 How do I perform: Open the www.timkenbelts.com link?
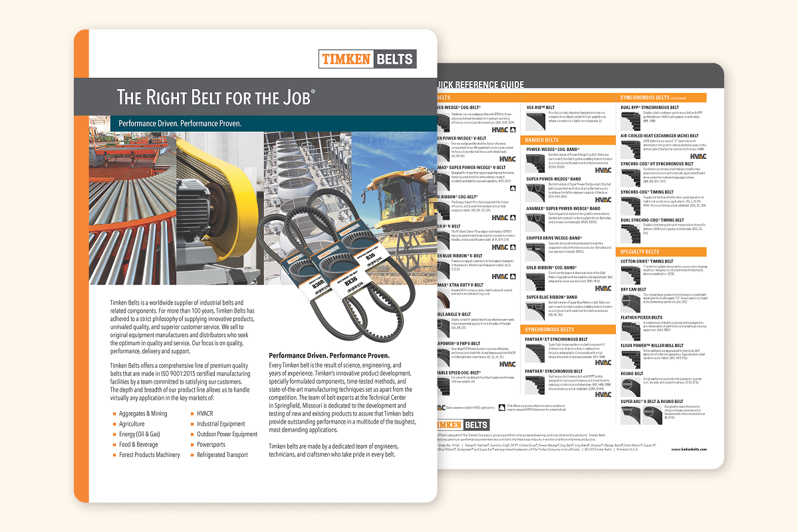pyautogui.click(x=690, y=448)
